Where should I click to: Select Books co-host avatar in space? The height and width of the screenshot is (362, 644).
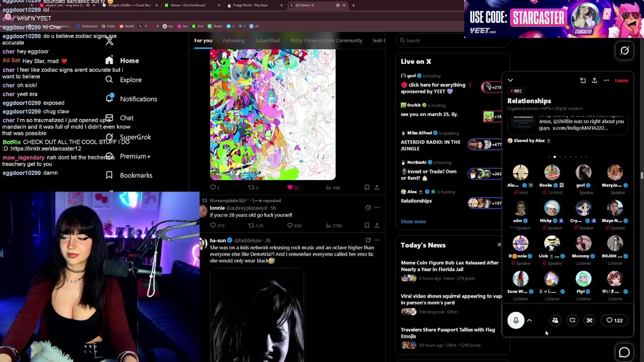[552, 172]
